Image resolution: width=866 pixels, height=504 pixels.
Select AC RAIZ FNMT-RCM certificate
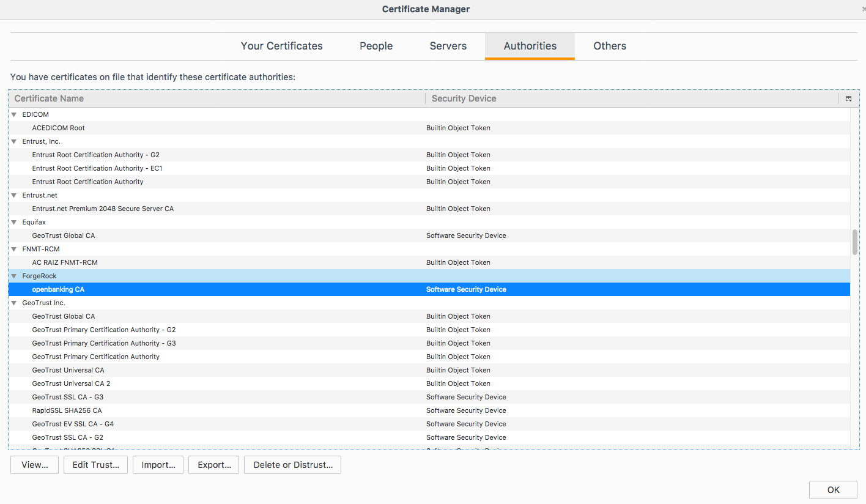[x=429, y=262]
